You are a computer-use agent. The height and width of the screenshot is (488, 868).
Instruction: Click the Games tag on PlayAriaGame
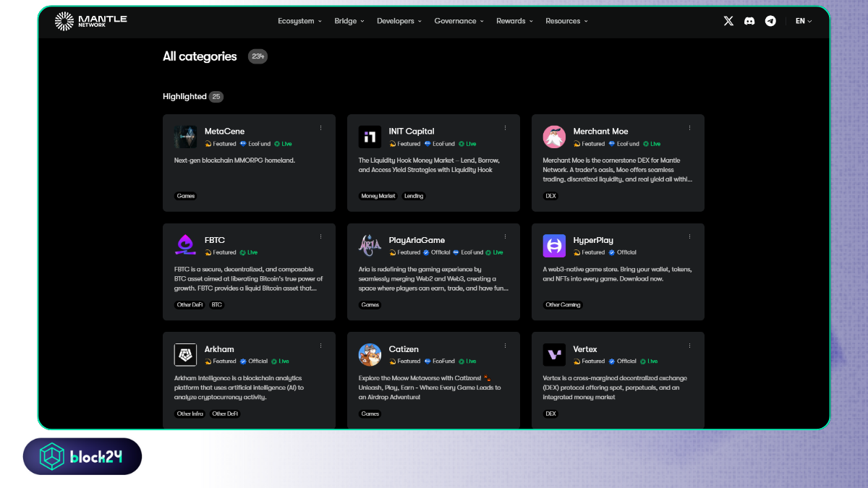(x=370, y=305)
